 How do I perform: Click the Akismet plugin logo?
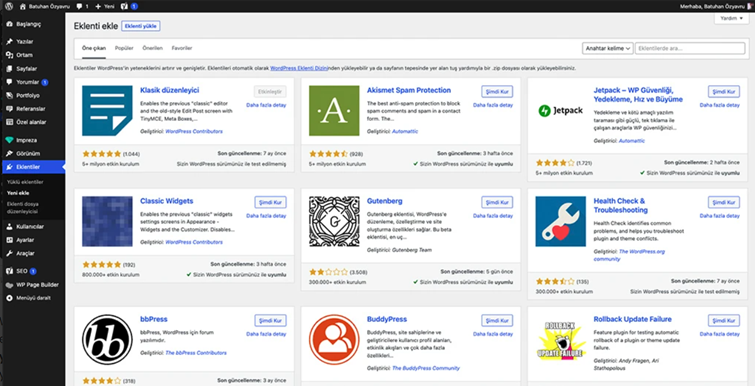[334, 111]
